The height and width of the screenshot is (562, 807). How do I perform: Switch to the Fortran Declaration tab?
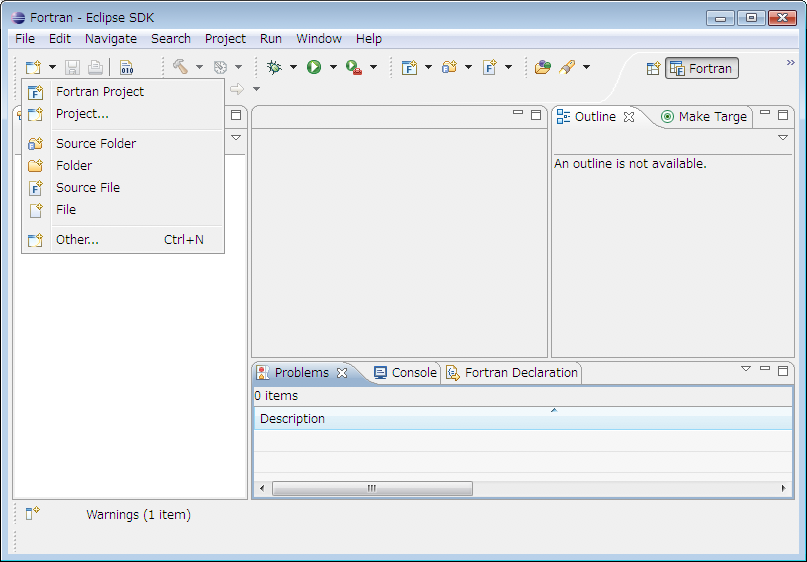512,373
